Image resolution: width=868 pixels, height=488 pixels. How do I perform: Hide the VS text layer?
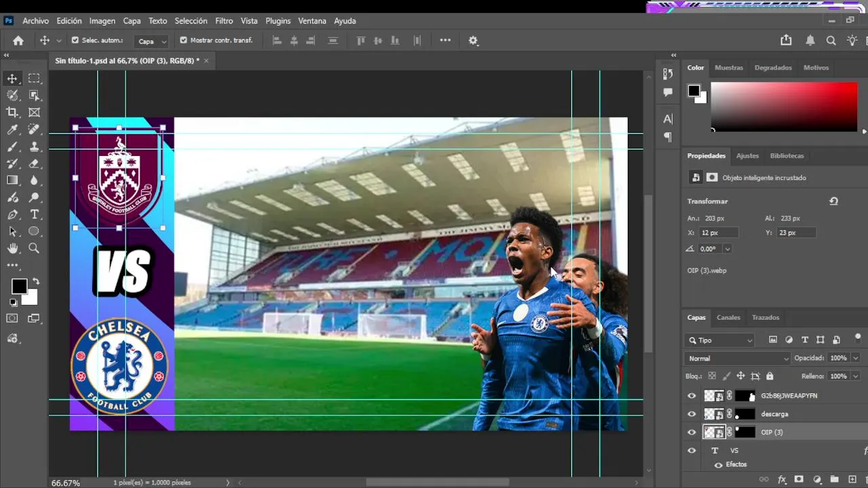(692, 451)
